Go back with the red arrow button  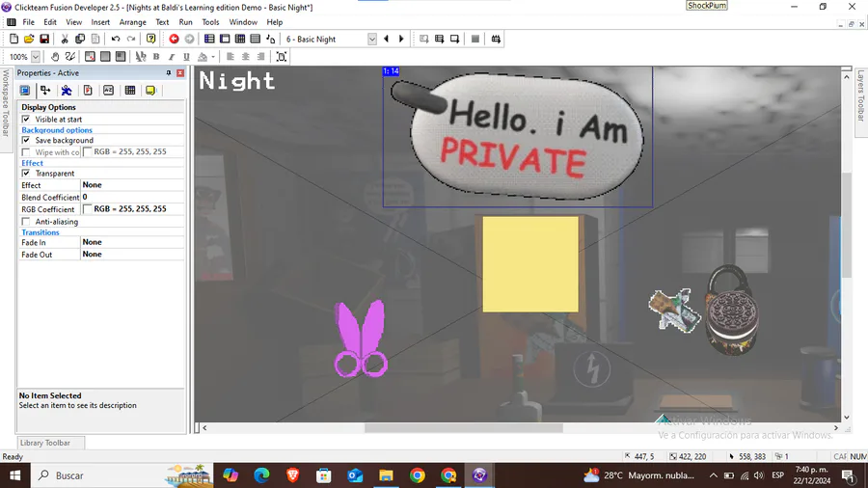pyautogui.click(x=174, y=39)
